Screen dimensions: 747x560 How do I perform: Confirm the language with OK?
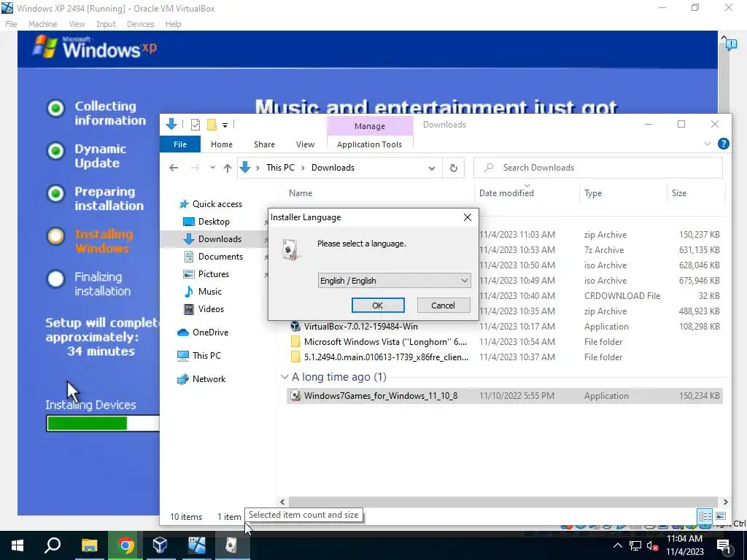(x=378, y=306)
